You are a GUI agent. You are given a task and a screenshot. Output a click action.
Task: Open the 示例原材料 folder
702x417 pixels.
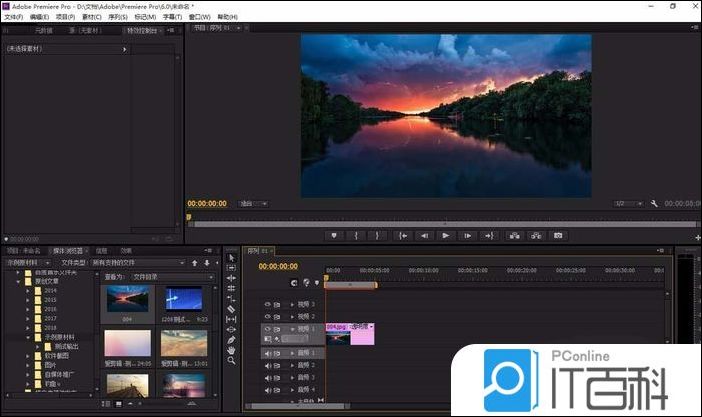[x=55, y=338]
